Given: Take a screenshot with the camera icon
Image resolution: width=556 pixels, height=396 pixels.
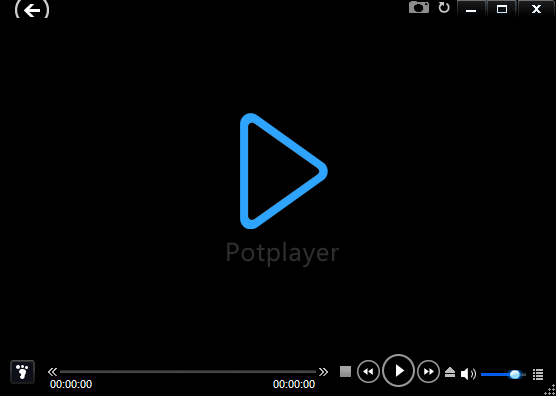Looking at the screenshot, I should pos(419,7).
